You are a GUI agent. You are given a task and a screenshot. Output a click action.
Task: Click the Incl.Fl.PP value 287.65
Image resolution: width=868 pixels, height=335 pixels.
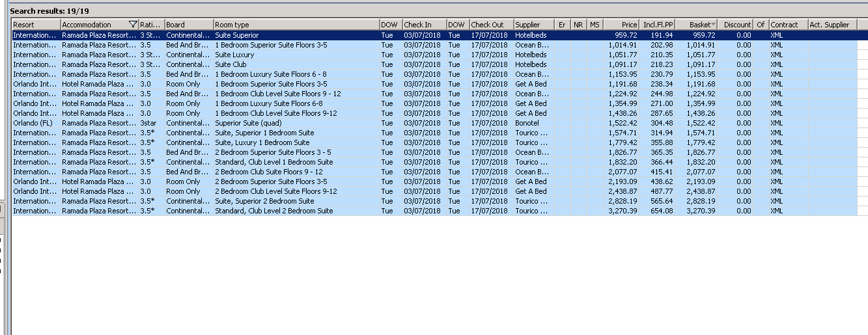click(x=662, y=113)
